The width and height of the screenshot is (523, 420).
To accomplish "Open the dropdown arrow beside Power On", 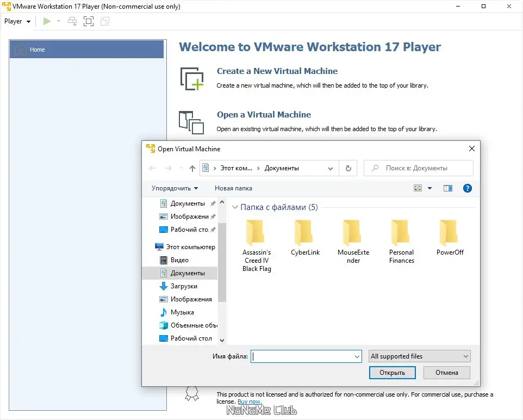I will (59, 21).
